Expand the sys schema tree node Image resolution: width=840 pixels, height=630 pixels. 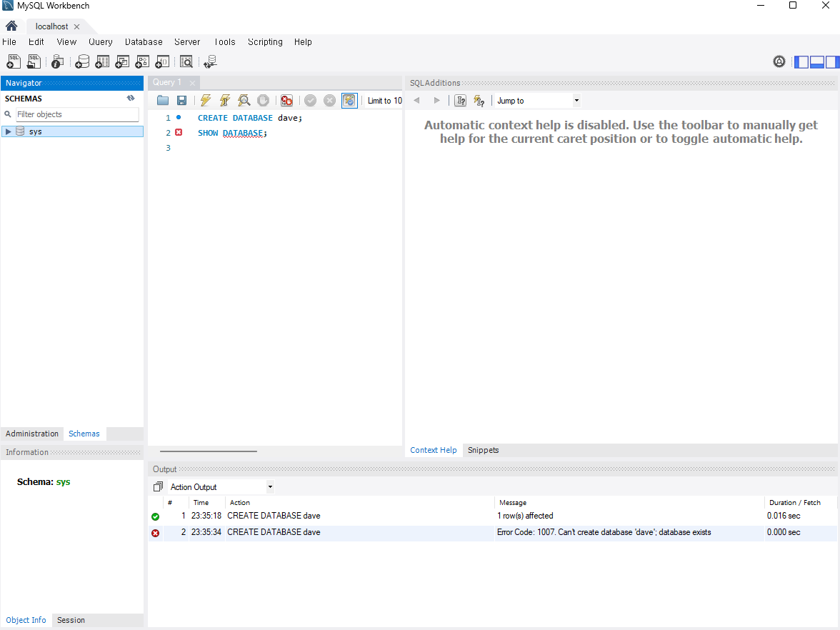[9, 131]
